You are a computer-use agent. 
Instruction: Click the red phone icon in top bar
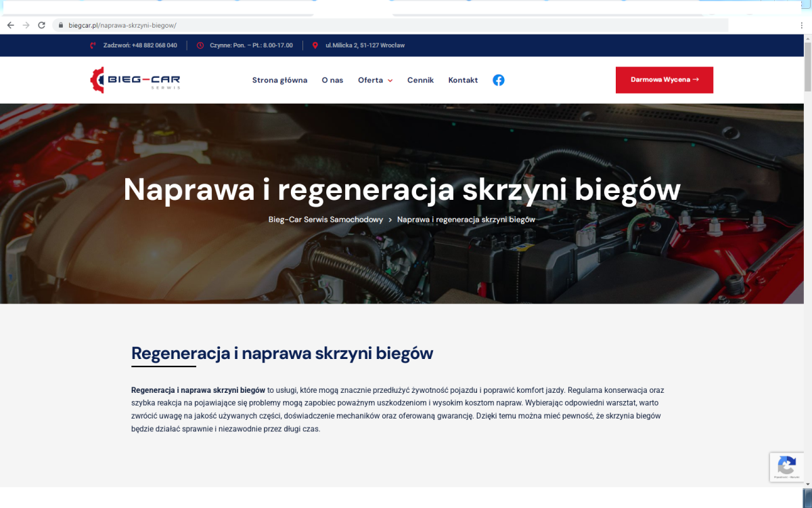pyautogui.click(x=93, y=45)
